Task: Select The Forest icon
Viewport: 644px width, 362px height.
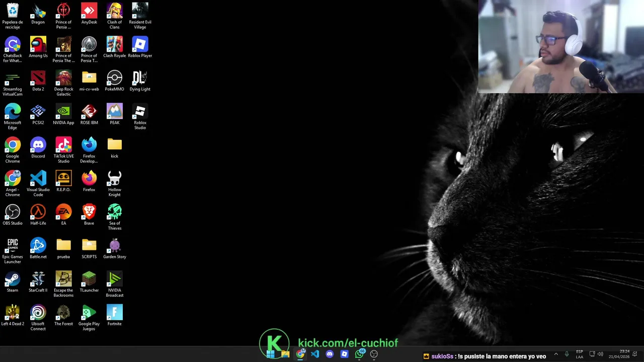Action: point(63,316)
